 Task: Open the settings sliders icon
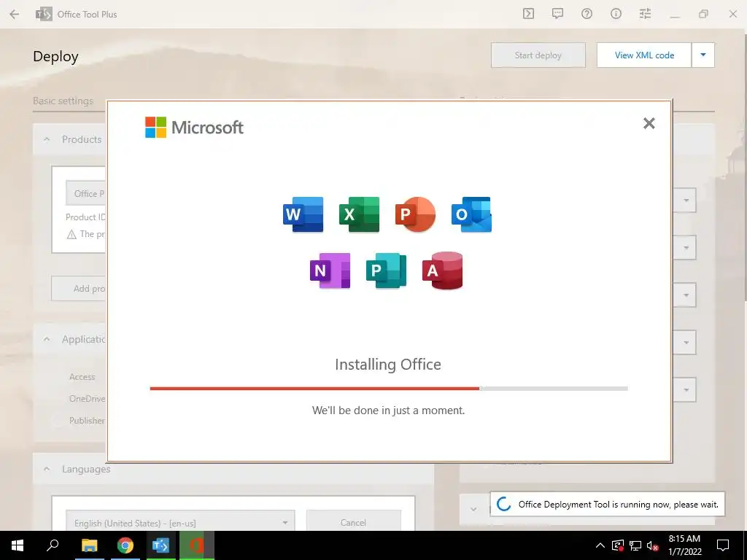click(x=645, y=14)
